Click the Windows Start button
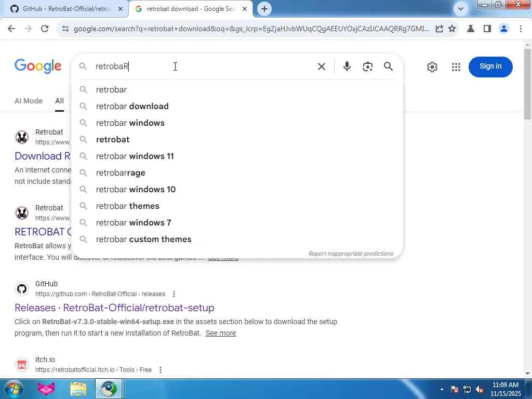 [13, 389]
